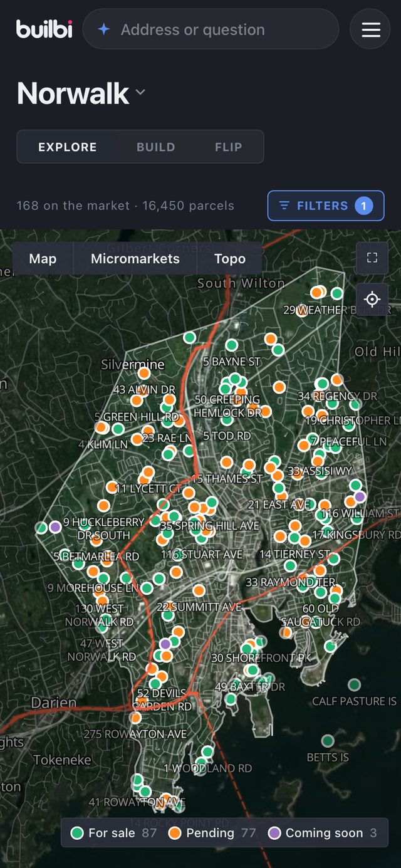
Task: Click the 30 SHOREFRONT PK label
Action: tap(261, 658)
